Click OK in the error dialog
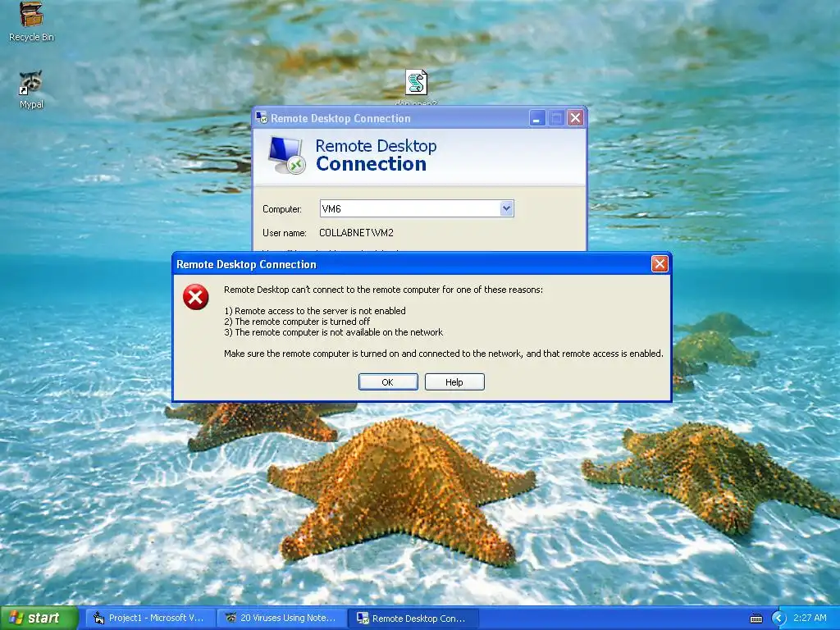The width and height of the screenshot is (840, 630). (x=388, y=382)
